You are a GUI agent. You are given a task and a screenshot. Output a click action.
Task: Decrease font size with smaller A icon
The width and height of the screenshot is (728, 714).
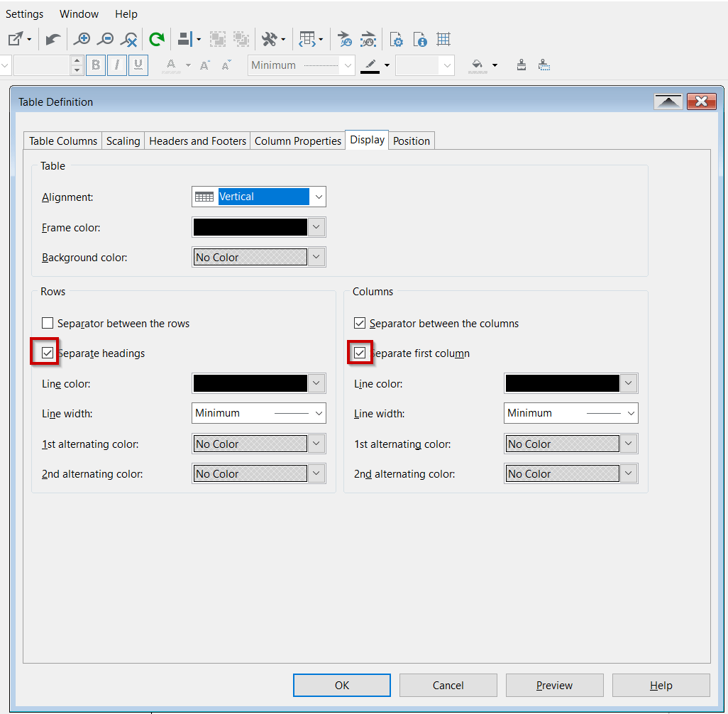click(226, 65)
